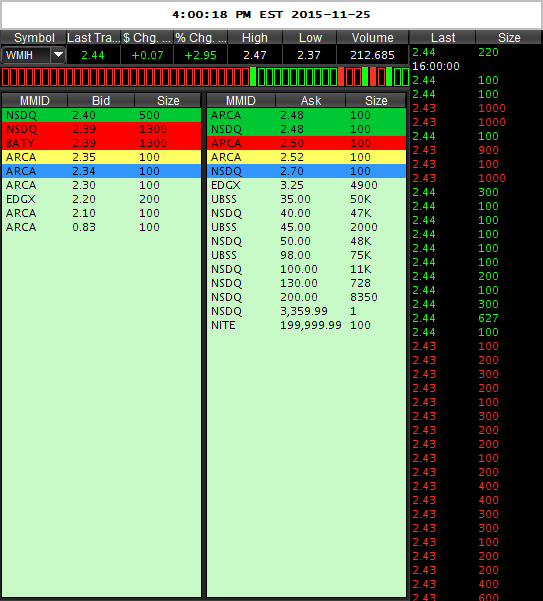Screen dimensions: 543x601
Task: Click the last trade value 2.44
Action: [93, 55]
